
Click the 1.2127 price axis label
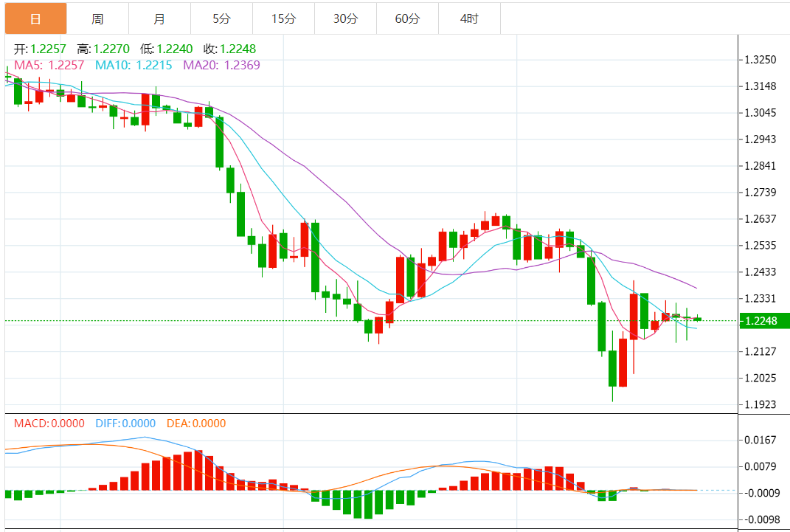[x=760, y=351]
